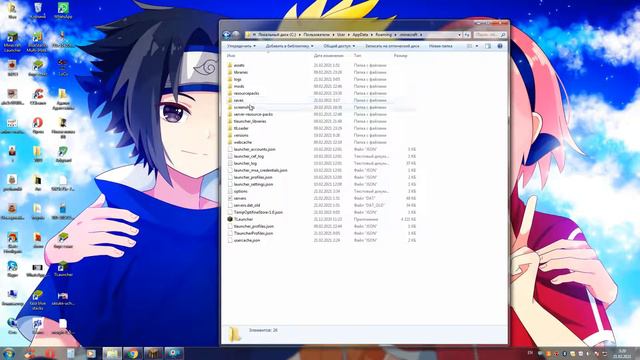
Task: Sort by the Имя column header
Action: [231, 56]
